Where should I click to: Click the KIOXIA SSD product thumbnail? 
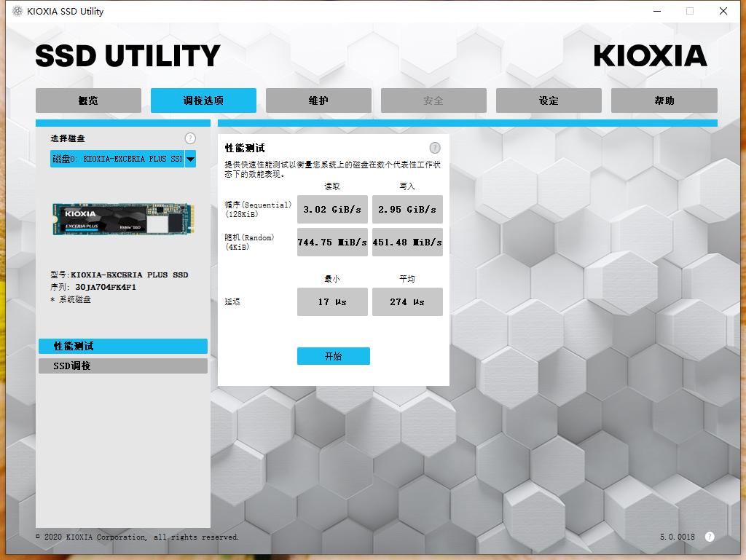point(123,219)
